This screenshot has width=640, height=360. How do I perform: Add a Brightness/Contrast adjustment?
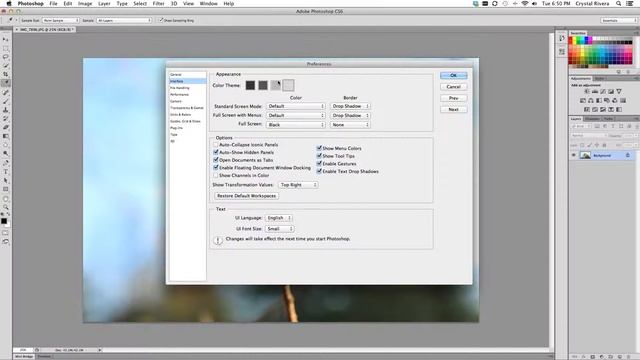pyautogui.click(x=587, y=91)
